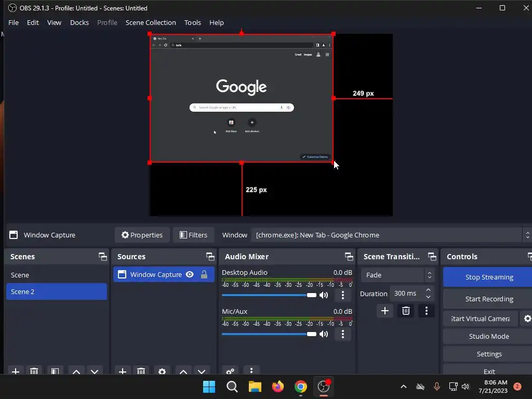Open source Filters
Image resolution: width=532 pixels, height=399 pixels.
point(193,235)
